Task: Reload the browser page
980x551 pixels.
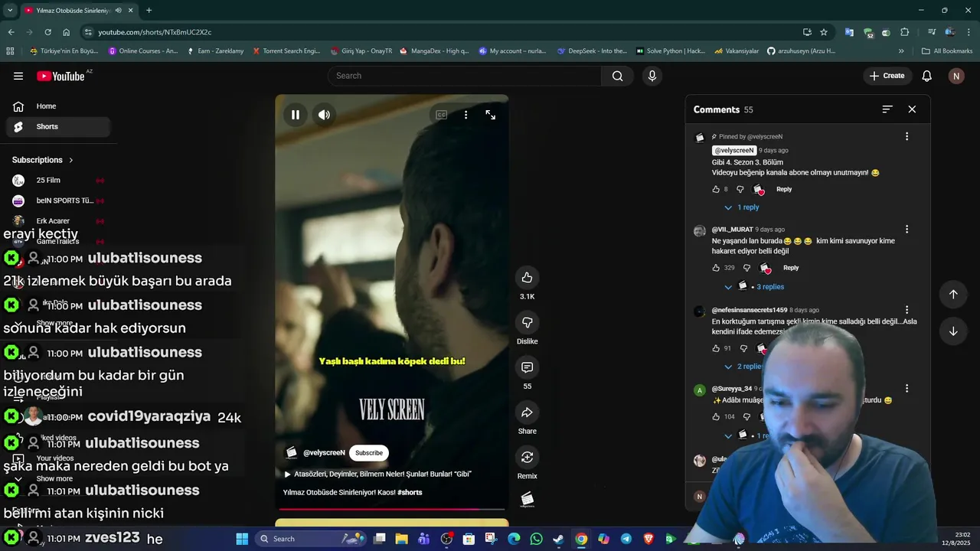Action: 47,32
